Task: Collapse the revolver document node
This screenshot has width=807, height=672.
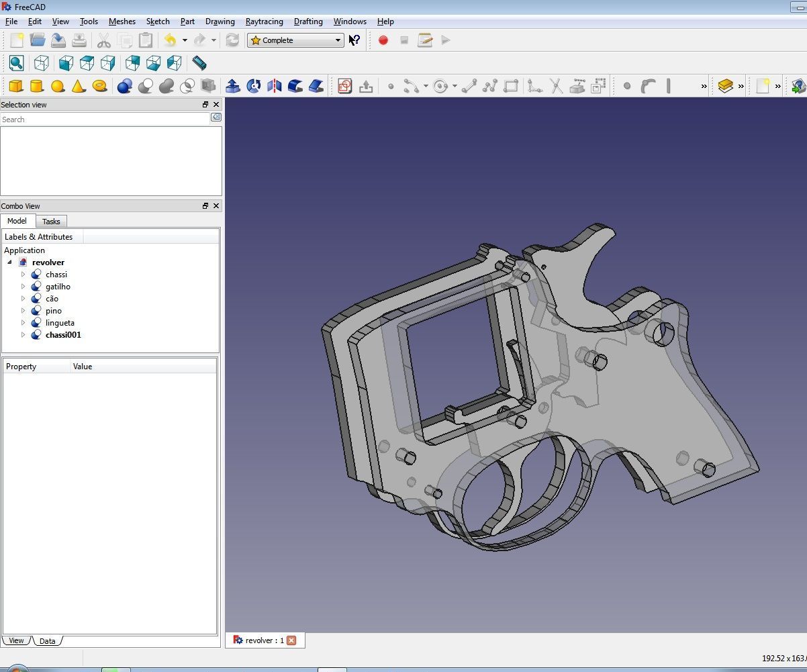Action: click(9, 262)
